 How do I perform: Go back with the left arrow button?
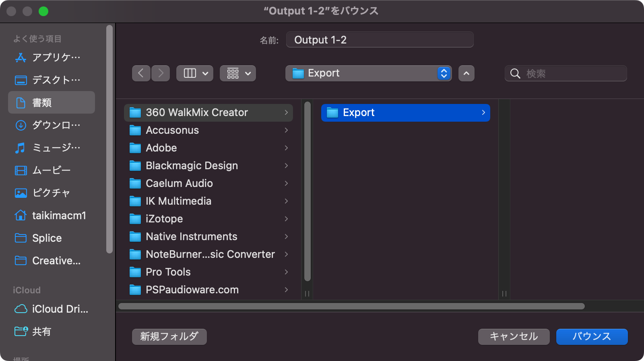(x=141, y=73)
